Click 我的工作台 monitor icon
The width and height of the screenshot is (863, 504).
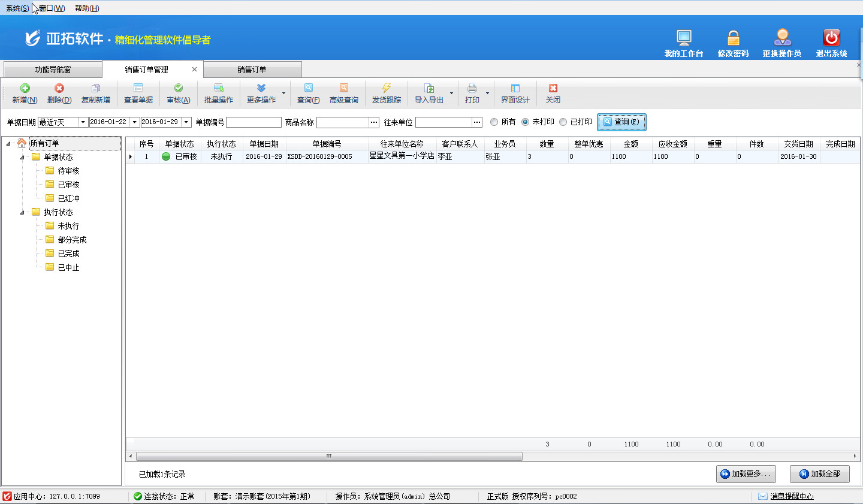point(684,38)
